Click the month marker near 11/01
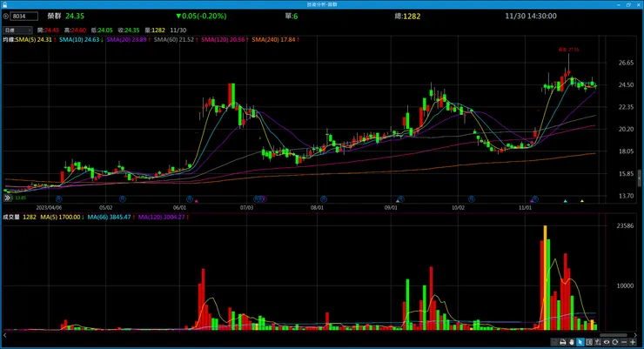Image resolution: width=644 pixels, height=349 pixels. click(x=535, y=198)
